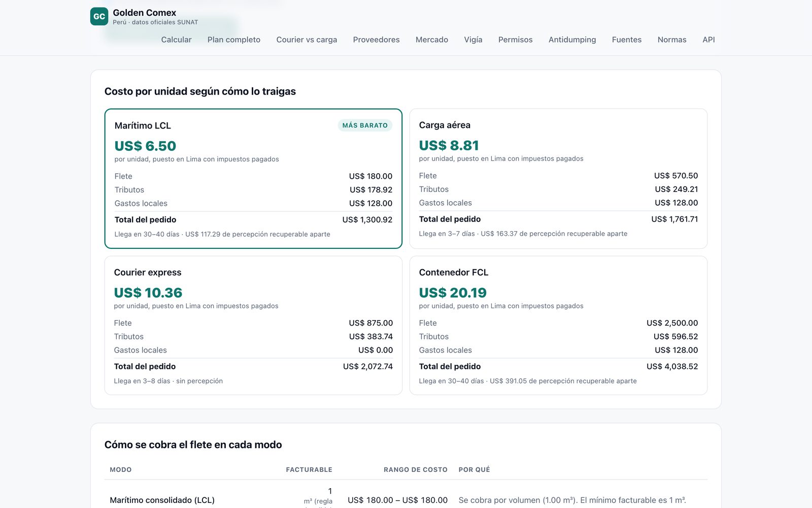Screen dimensions: 812x508
Task: Click the Flete value US$ 875.00
Action: point(370,323)
